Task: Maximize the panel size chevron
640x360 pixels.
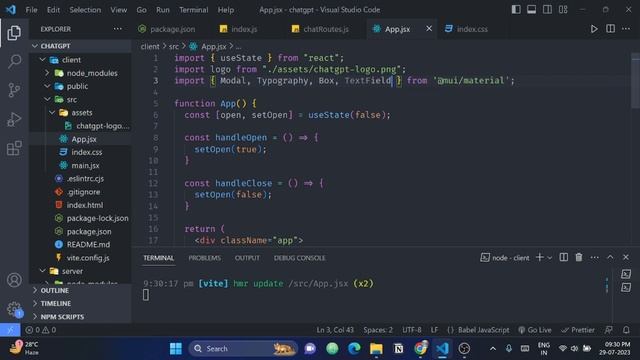Action: tap(610, 257)
